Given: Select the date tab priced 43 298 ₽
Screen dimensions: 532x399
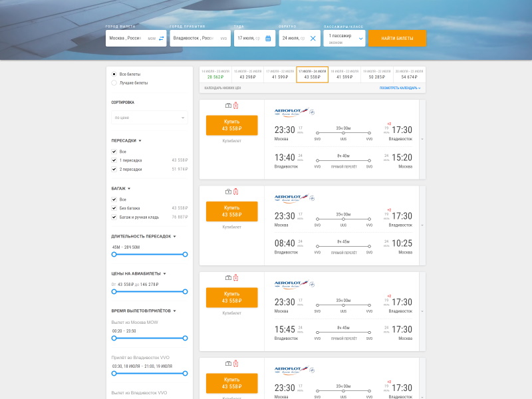Looking at the screenshot, I should coord(247,74).
